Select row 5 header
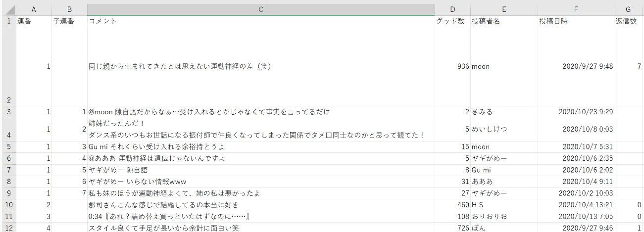Image resolution: width=644 pixels, height=232 pixels. click(8, 147)
